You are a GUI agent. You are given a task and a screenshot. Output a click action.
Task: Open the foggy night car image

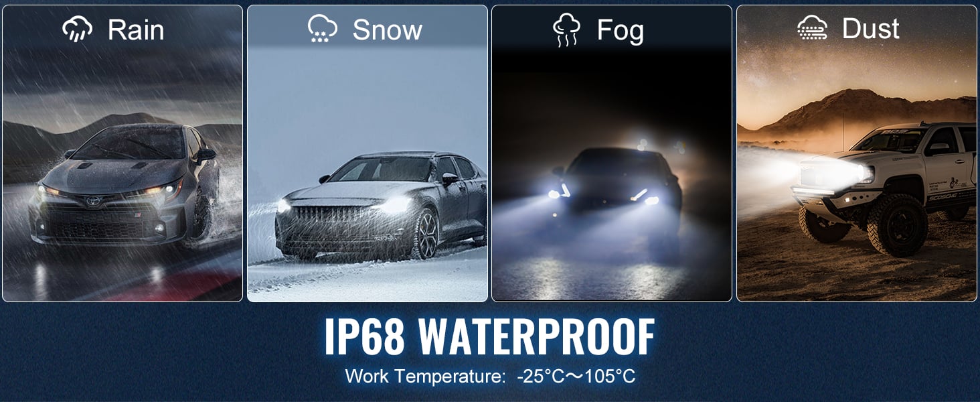coord(612,153)
